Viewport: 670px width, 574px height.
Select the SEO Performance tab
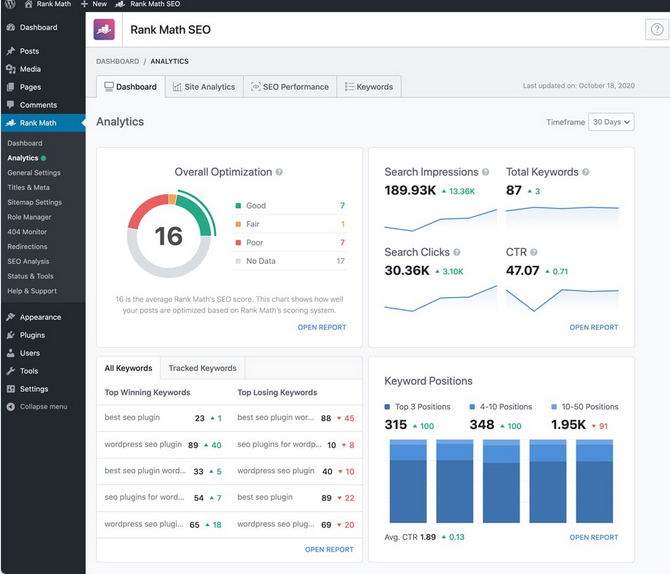(x=289, y=87)
